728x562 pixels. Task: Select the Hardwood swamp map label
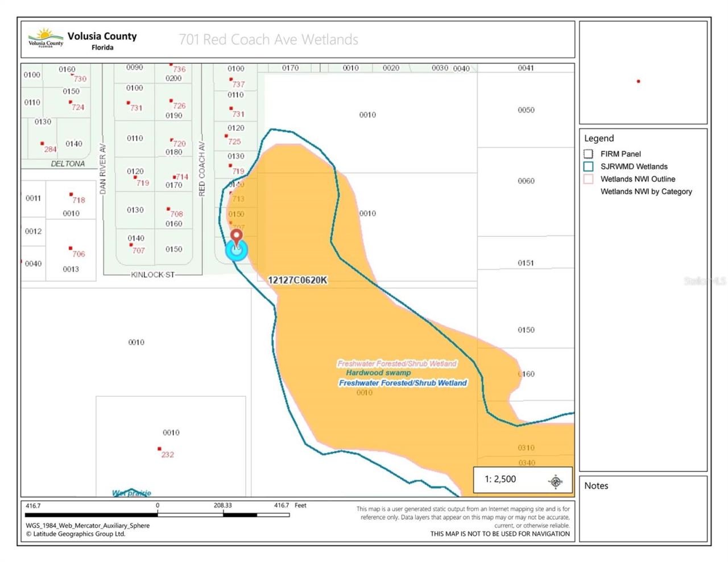(378, 373)
